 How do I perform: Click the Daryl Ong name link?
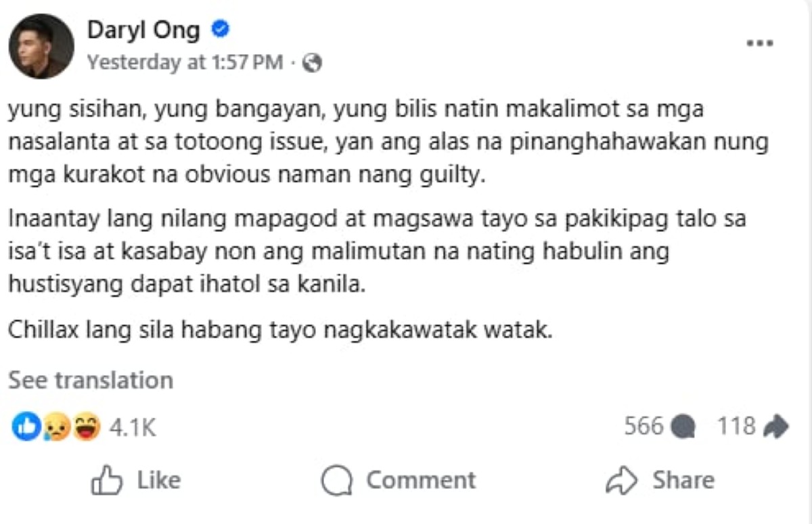click(143, 30)
